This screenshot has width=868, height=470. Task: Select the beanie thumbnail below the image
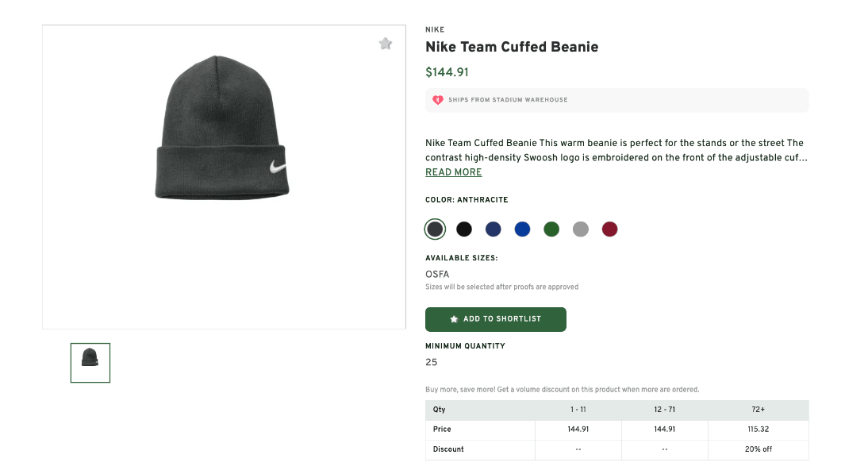(x=90, y=362)
